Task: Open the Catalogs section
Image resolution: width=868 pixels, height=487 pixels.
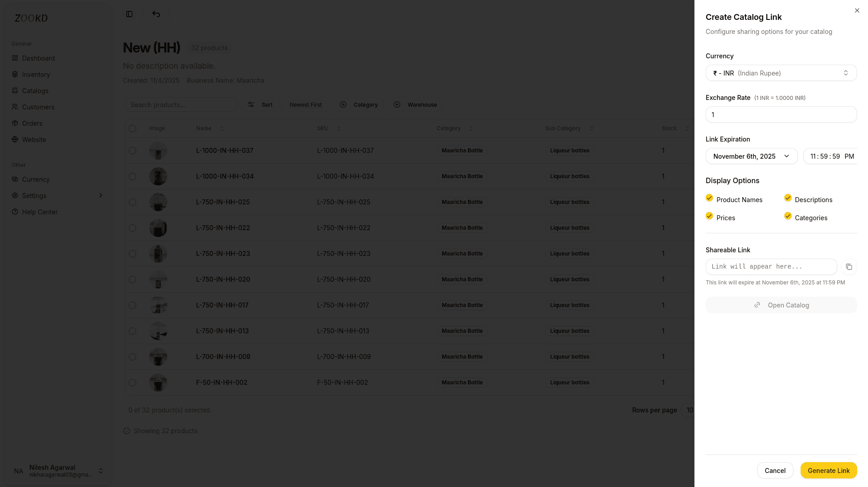Action: (35, 90)
